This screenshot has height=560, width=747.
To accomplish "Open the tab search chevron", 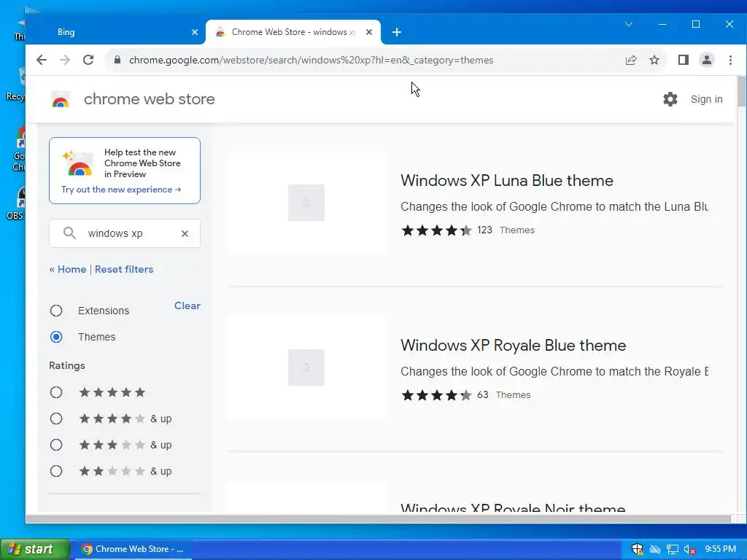I will (x=629, y=24).
